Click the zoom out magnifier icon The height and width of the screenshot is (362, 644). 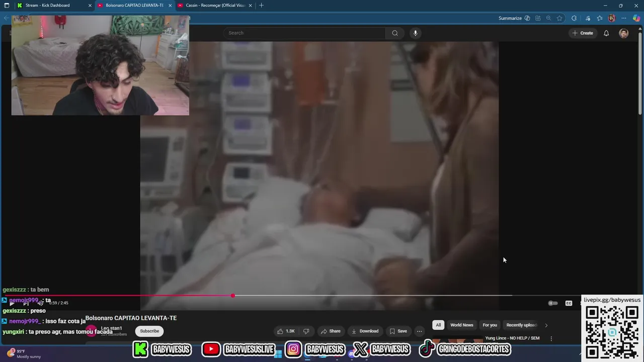tap(548, 18)
